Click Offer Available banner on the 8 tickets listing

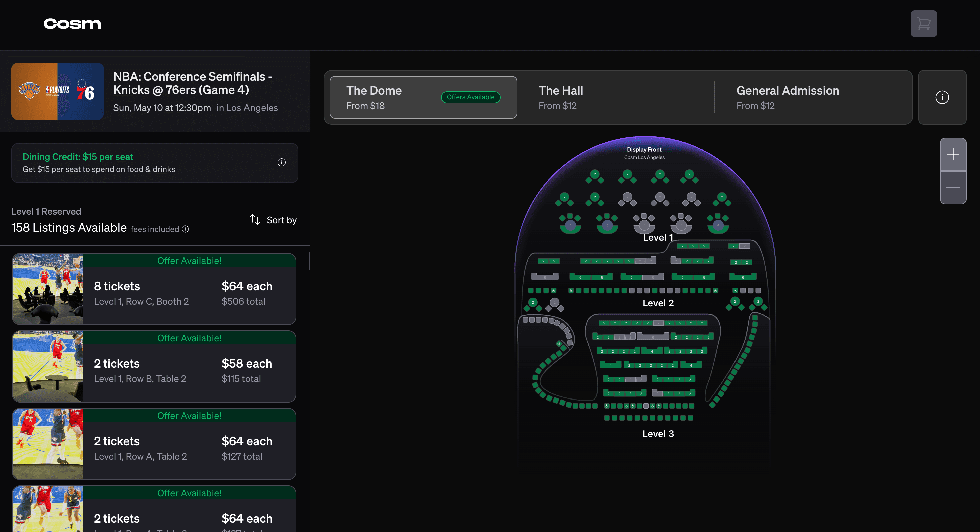click(189, 261)
